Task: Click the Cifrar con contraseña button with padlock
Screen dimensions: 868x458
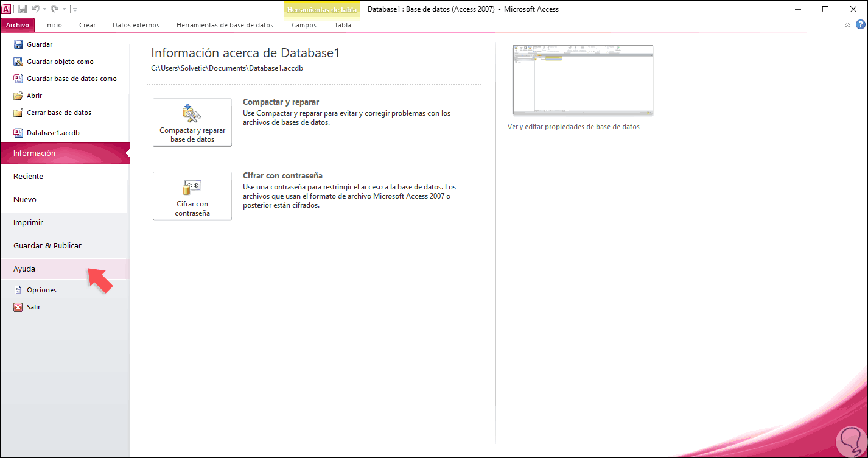Action: (x=192, y=196)
